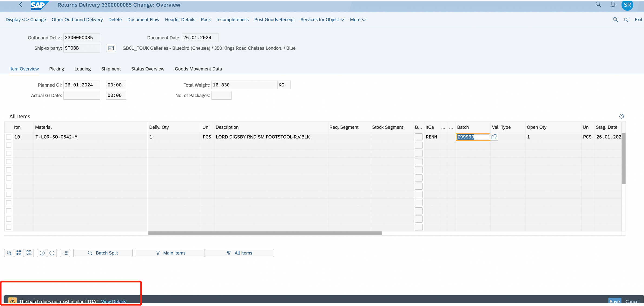Open the notifications bell icon

(613, 5)
